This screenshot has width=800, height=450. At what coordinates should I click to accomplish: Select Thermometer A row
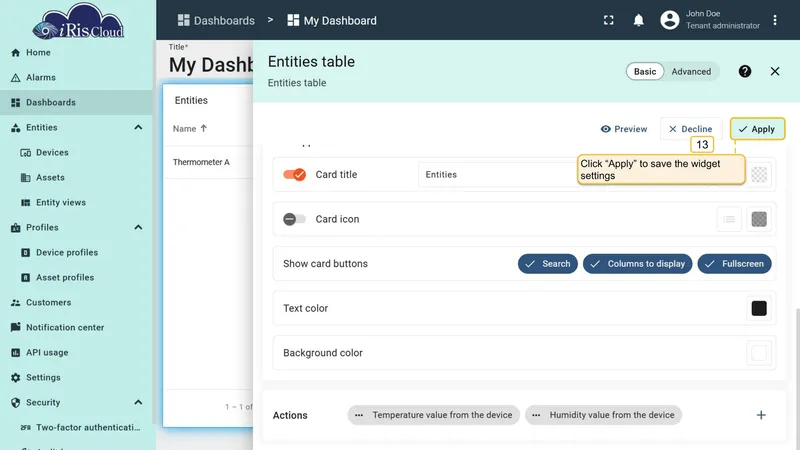[208, 162]
